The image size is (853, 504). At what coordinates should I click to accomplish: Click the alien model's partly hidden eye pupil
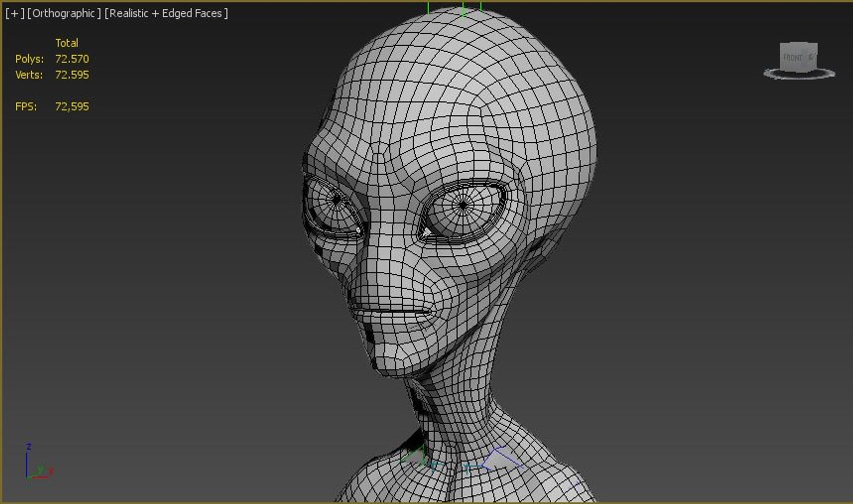336,200
